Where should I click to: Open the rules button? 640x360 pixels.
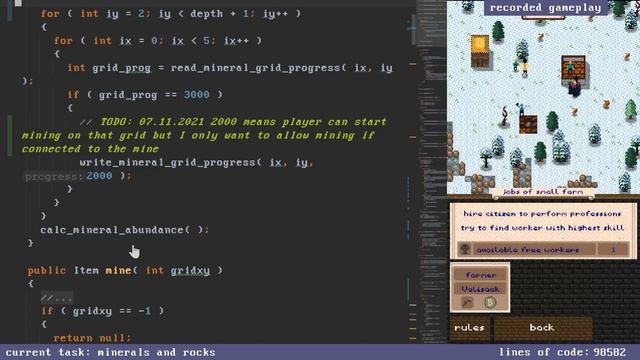tap(469, 328)
